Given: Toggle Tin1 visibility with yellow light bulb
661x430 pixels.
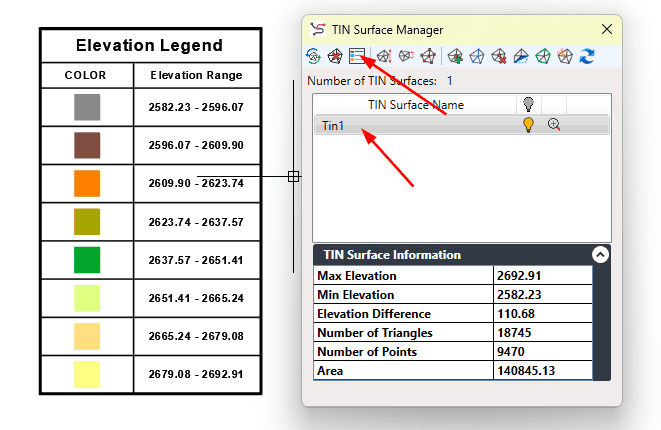Looking at the screenshot, I should click(528, 125).
